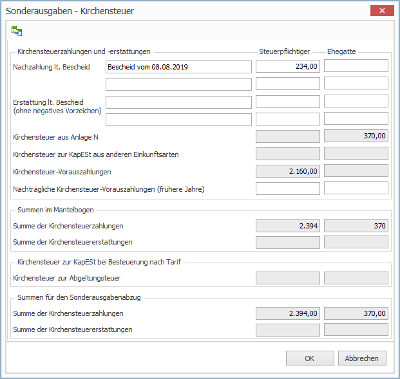The width and height of the screenshot is (400, 379).
Task: Click Mantelbogen Summe der Kirchensteuerzahlungen value 2.394
Action: click(288, 226)
